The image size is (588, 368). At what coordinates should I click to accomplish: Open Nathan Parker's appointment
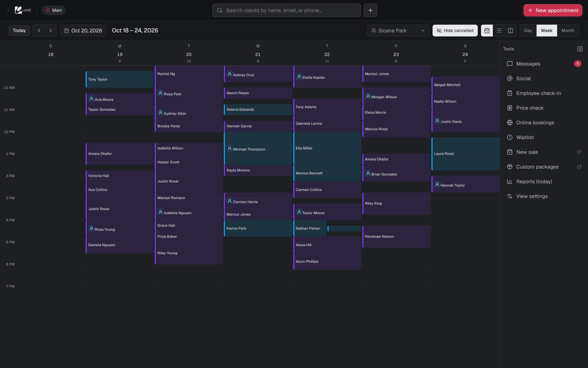coord(310,228)
